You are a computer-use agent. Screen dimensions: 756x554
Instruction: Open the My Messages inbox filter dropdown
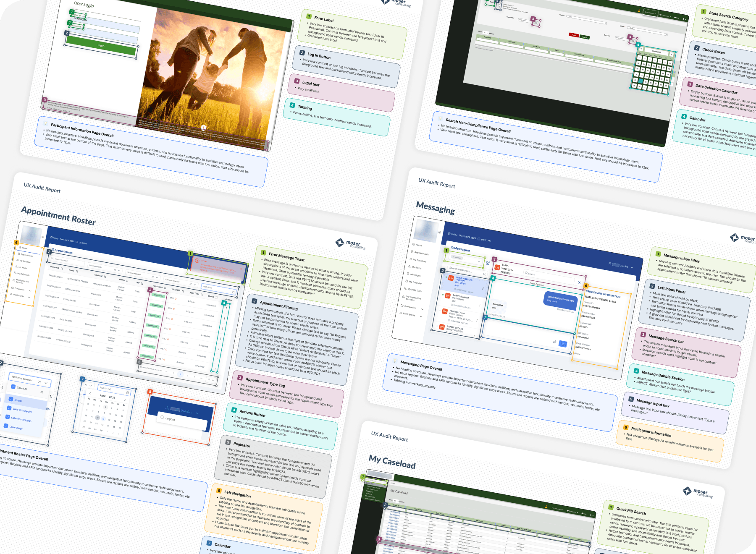pos(465,259)
